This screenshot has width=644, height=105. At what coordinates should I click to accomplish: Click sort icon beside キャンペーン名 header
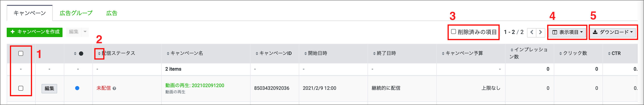168,53
